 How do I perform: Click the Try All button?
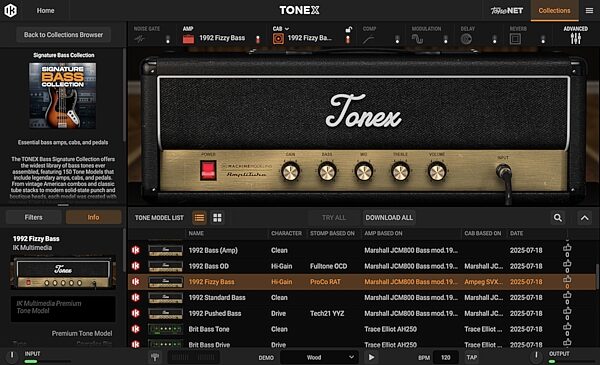click(x=334, y=218)
